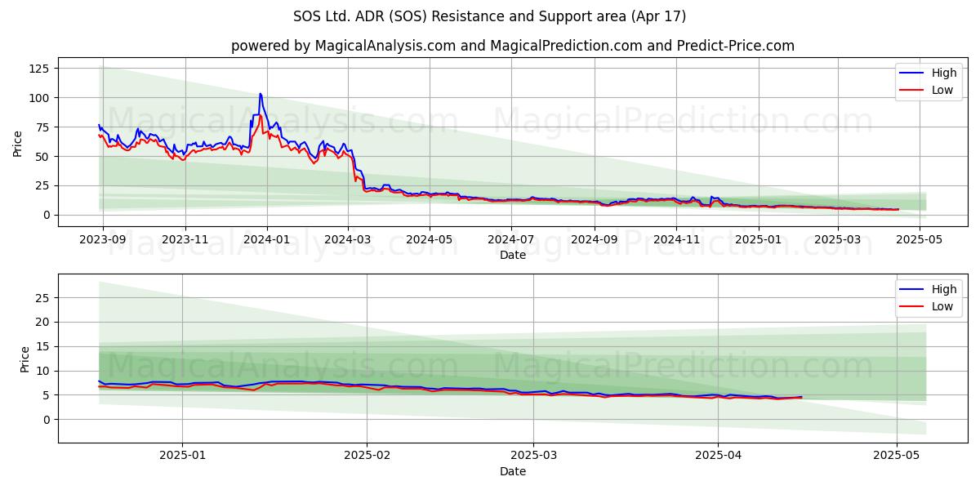Click the '2025-04' date tick label
The height and width of the screenshot is (490, 980).
click(x=718, y=456)
